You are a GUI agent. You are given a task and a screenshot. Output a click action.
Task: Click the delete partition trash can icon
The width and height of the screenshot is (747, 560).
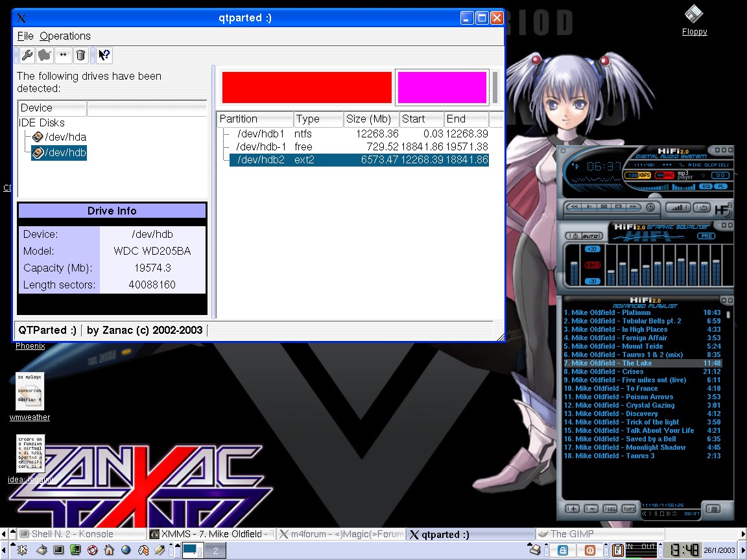tap(80, 56)
